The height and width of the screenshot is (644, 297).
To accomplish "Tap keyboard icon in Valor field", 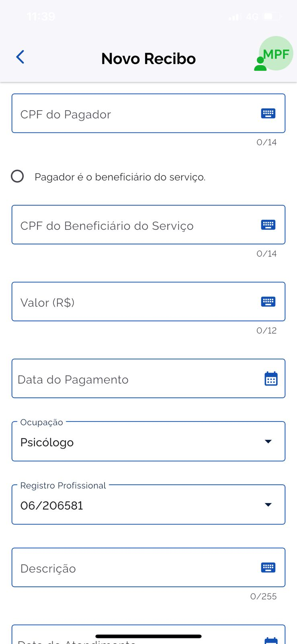I will pos(268,301).
